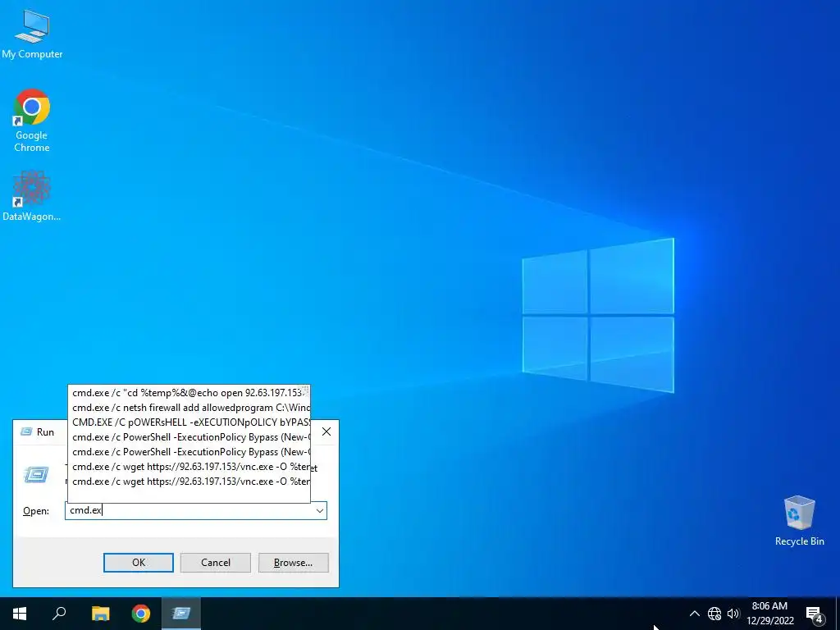Open taskbar Search magnifier
This screenshot has width=840, height=630.
tap(59, 614)
